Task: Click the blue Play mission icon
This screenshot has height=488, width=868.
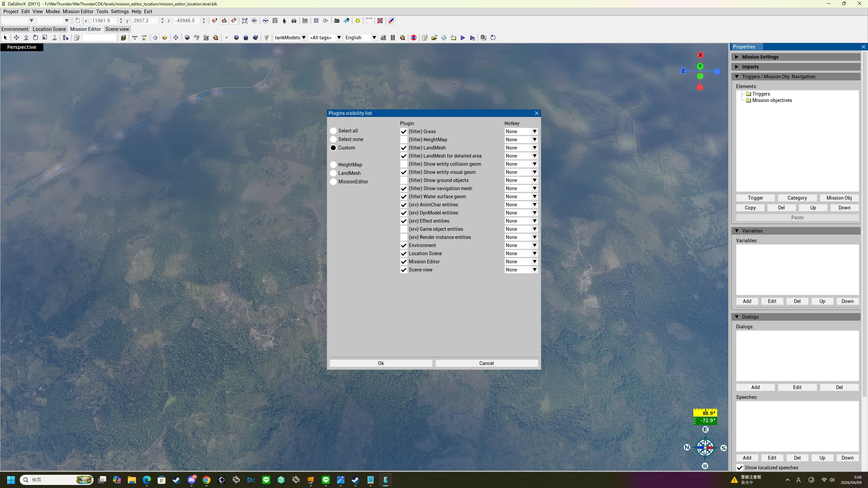Action: click(462, 38)
